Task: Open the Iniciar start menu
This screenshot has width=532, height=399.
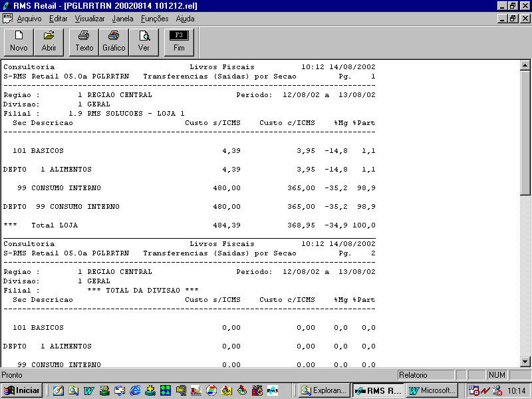Action: (22, 390)
